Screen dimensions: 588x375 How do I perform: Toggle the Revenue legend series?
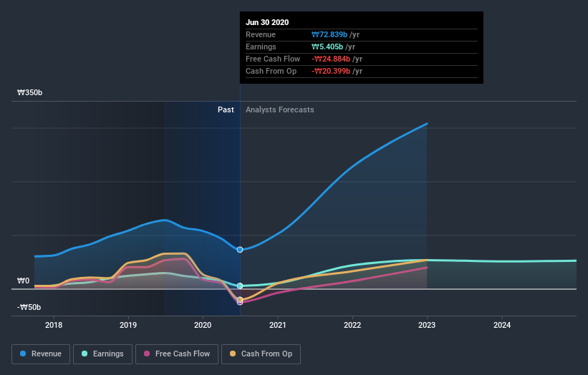click(41, 354)
